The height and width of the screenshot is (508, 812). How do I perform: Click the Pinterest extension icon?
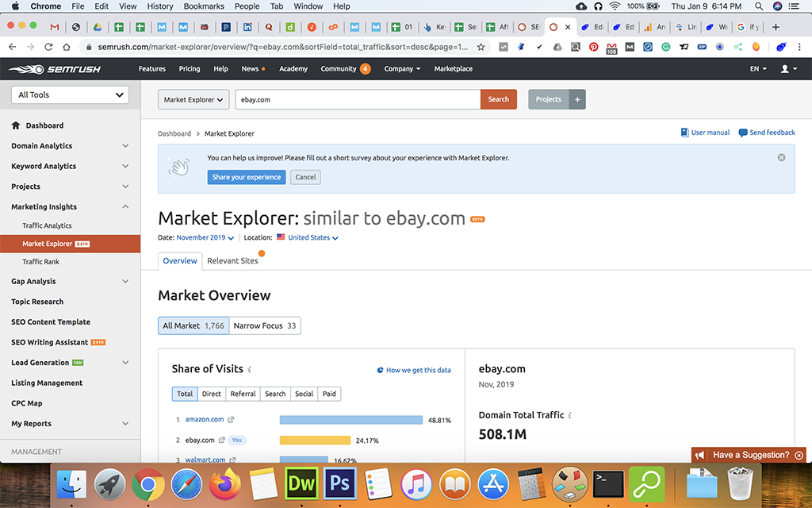coord(593,47)
